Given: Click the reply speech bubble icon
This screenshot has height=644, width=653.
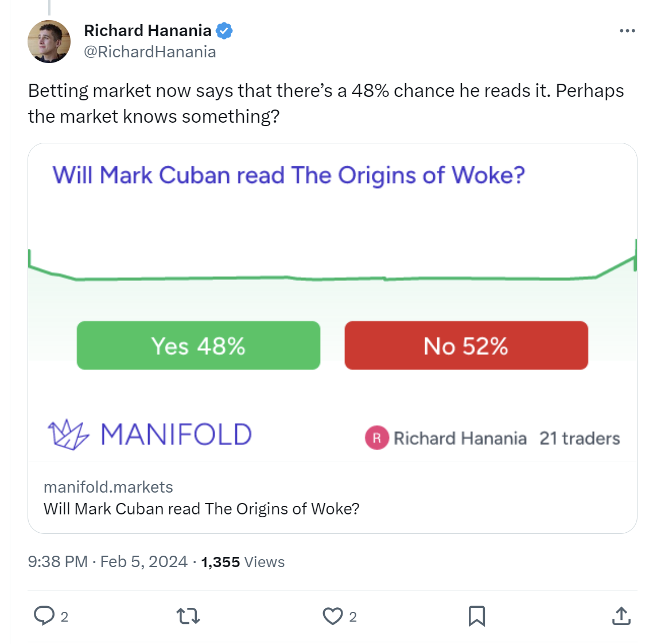Looking at the screenshot, I should tap(44, 616).
